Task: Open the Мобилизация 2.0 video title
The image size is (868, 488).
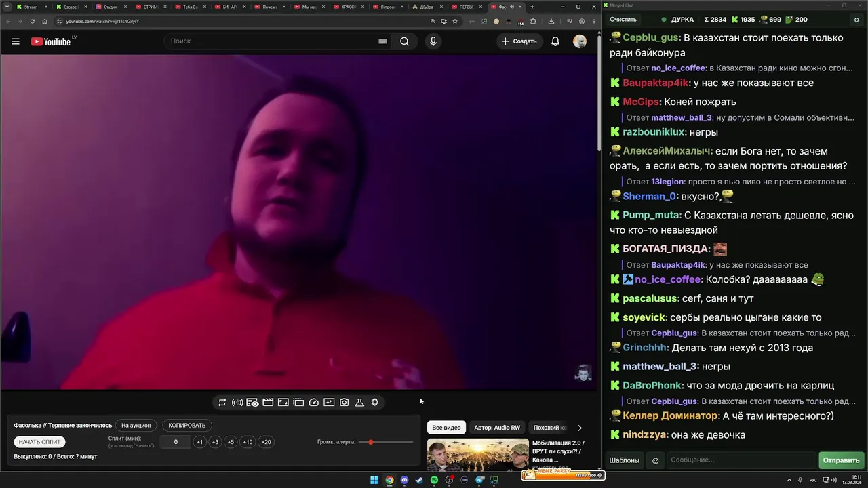Action: pos(559,451)
